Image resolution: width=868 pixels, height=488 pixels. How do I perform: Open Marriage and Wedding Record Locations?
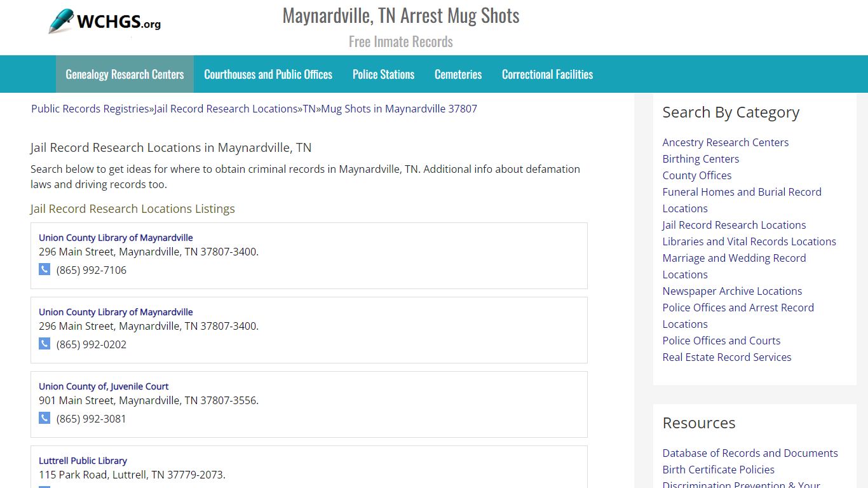(734, 266)
